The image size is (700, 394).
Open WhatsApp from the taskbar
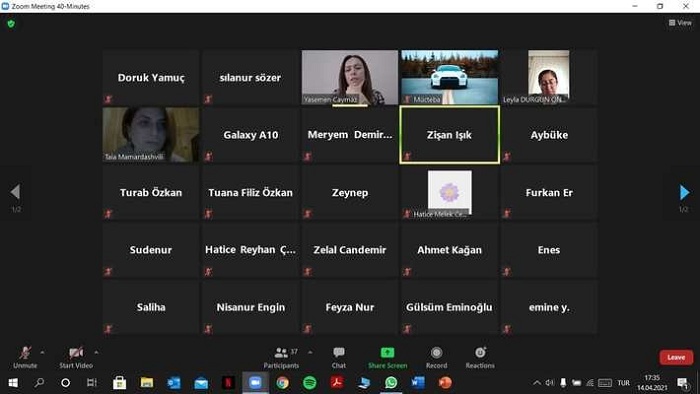coord(391,382)
